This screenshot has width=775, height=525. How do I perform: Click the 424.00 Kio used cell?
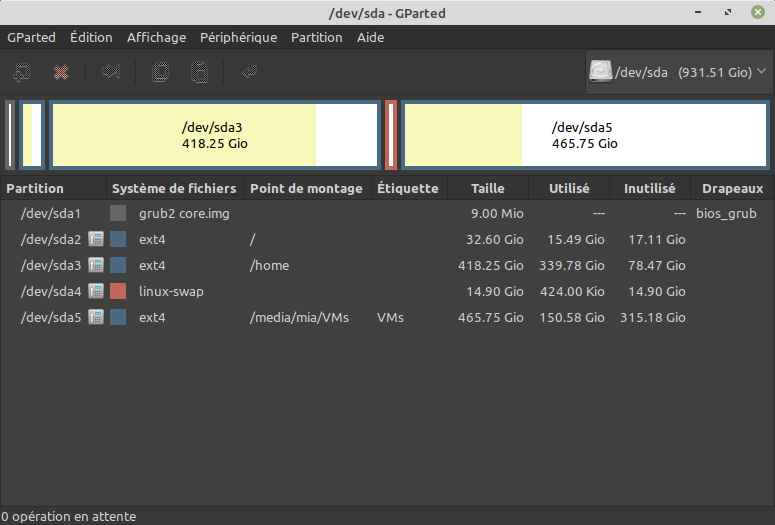click(572, 291)
